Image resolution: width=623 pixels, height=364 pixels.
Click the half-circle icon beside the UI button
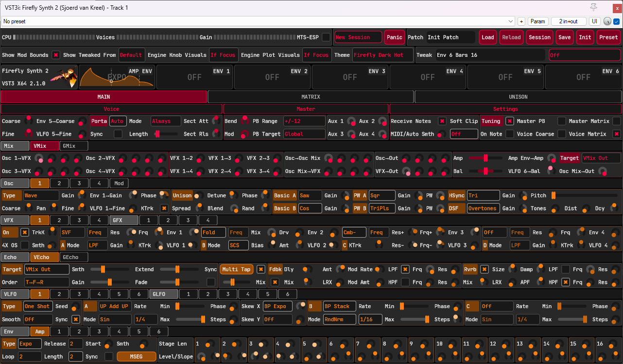607,21
